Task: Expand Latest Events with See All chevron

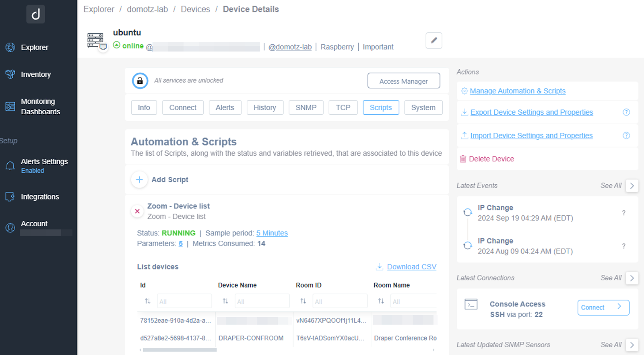Action: 632,186
